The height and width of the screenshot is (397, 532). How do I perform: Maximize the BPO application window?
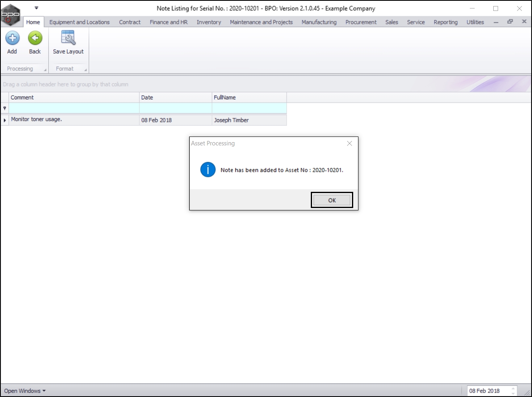[x=496, y=8]
